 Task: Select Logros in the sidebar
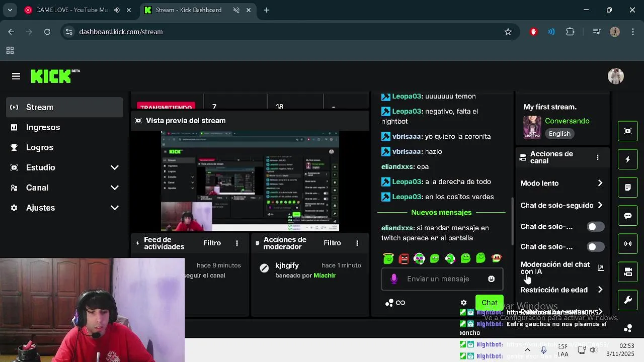[x=64, y=147]
